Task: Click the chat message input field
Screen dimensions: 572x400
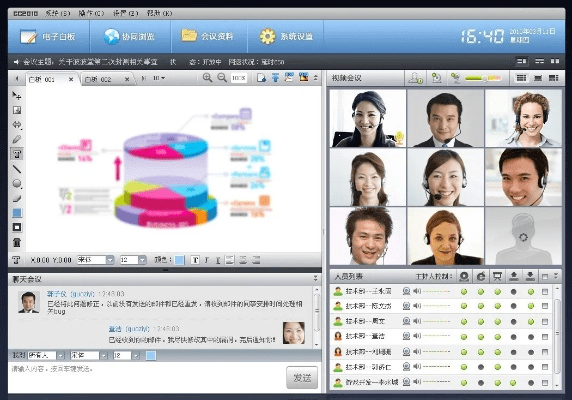Action: (147, 377)
